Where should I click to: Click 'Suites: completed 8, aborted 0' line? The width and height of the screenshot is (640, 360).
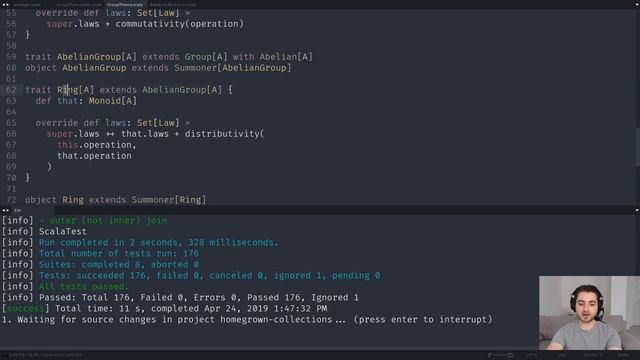(x=119, y=264)
